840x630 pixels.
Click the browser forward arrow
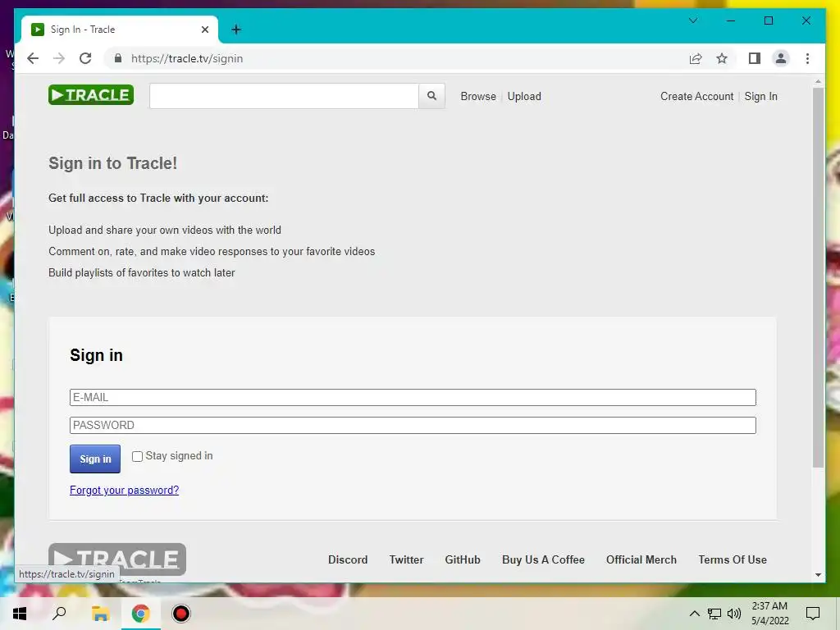tap(59, 58)
